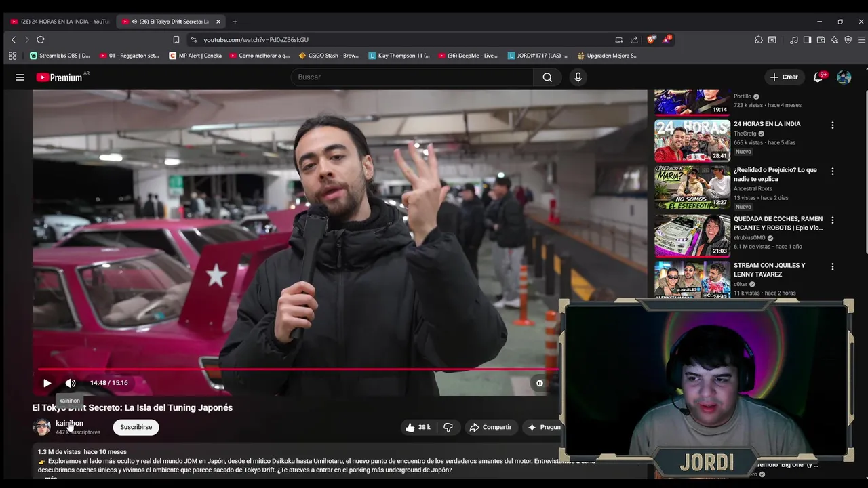Open a new browser tab
Viewport: 868px width, 488px height.
[x=235, y=22]
